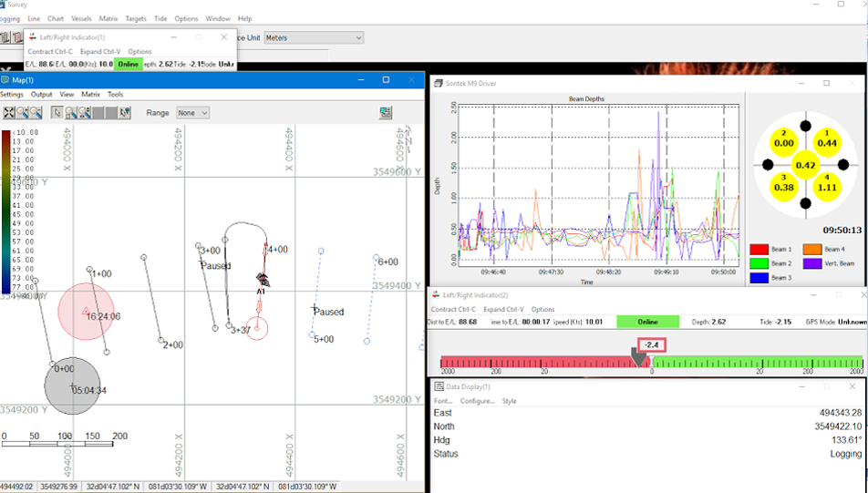Click the Logging status value

pos(846,454)
